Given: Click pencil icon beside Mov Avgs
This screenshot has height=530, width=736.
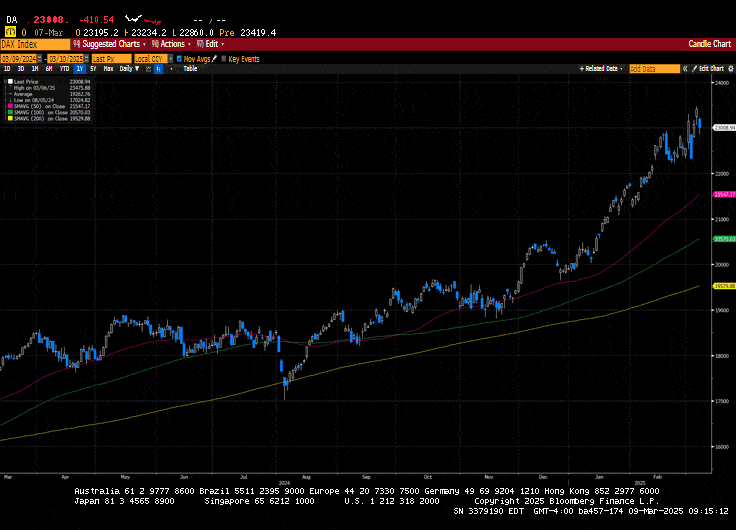Looking at the screenshot, I should click(x=215, y=59).
